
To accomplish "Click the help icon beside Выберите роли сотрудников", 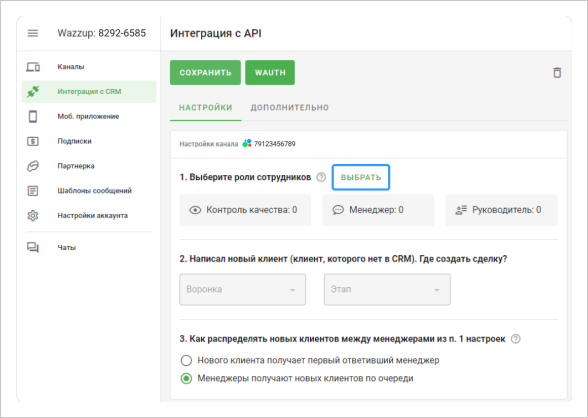I will (321, 177).
